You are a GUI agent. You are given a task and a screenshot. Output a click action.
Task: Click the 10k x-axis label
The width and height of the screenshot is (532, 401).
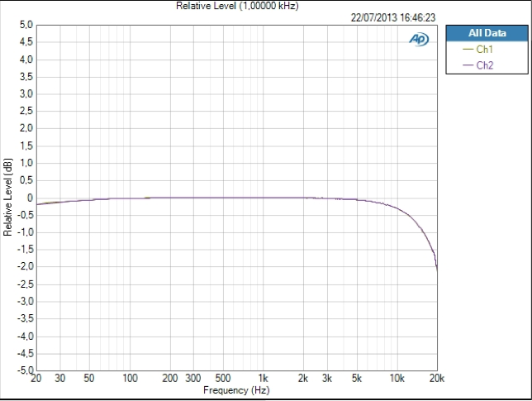point(397,378)
